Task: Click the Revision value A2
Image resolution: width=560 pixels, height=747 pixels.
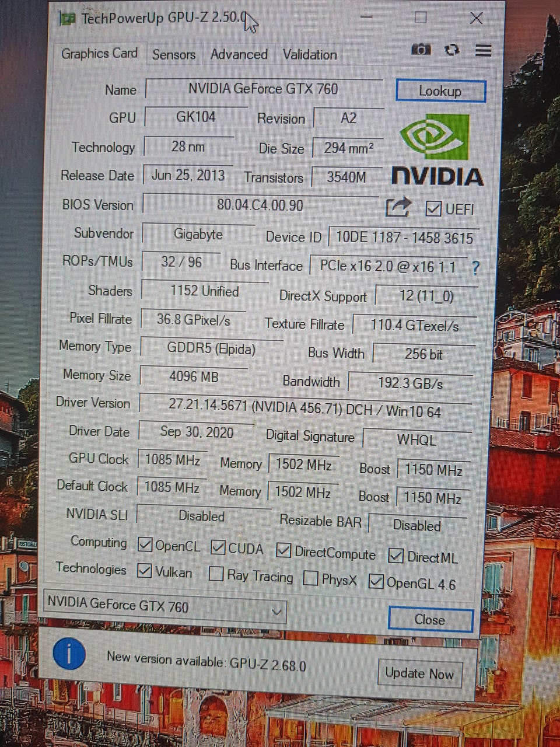Action: (348, 118)
